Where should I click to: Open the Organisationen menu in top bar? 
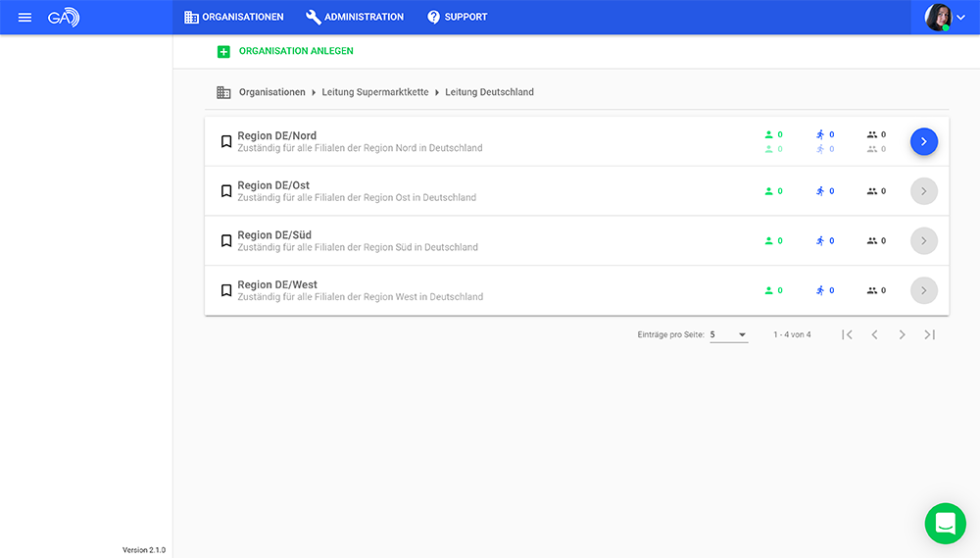(234, 17)
